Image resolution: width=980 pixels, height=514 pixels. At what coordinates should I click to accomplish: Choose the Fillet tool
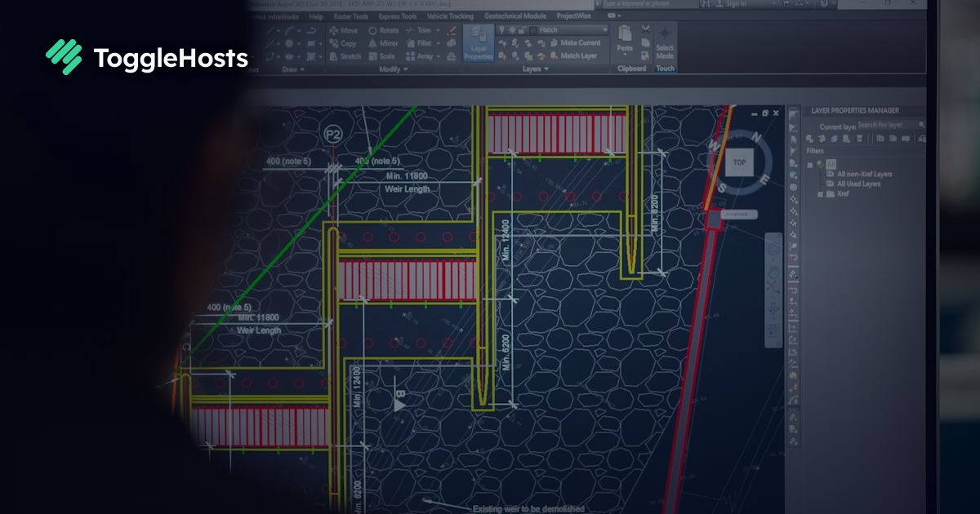click(x=418, y=43)
